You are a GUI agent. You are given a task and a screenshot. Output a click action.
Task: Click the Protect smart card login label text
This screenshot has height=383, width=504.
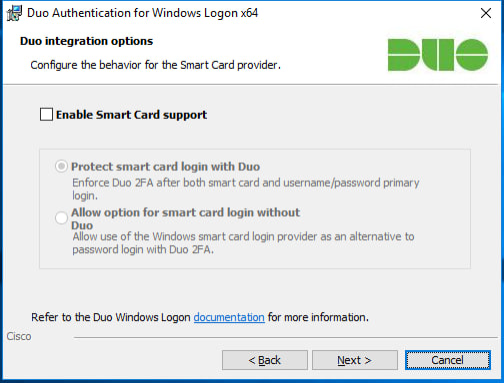165,166
